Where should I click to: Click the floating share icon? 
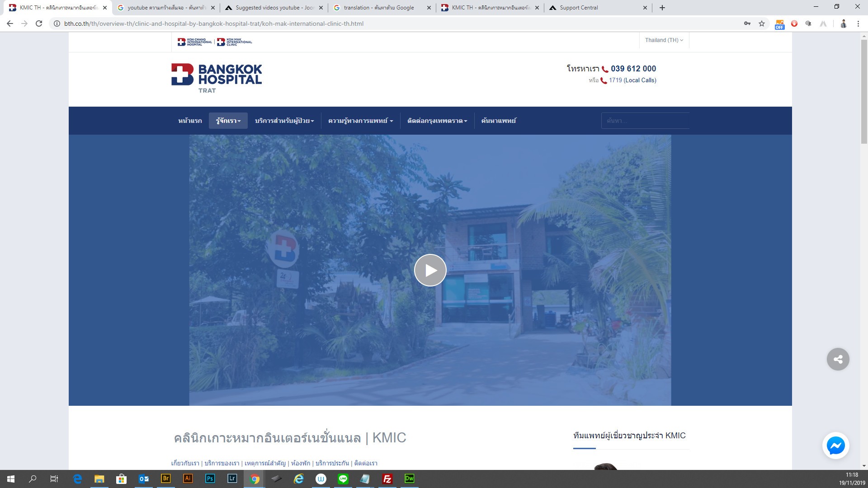[838, 359]
